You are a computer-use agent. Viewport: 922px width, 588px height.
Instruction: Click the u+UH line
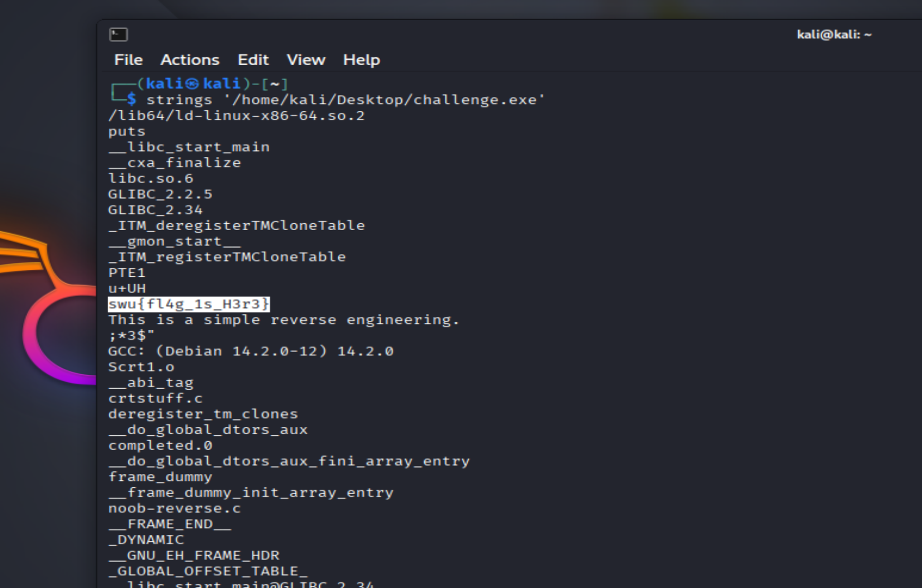click(x=127, y=288)
